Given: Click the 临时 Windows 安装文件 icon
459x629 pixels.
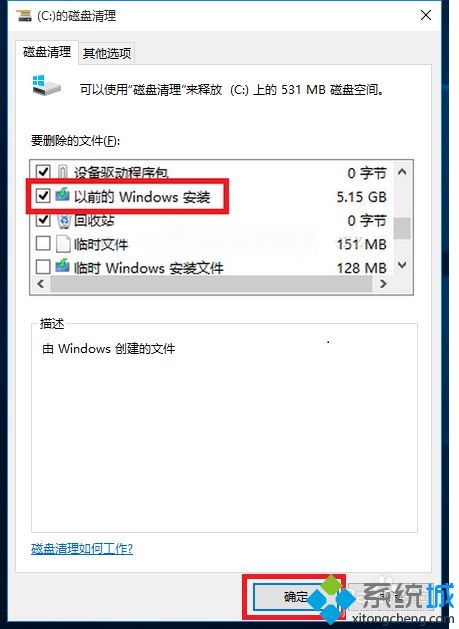Looking at the screenshot, I should point(62,266).
